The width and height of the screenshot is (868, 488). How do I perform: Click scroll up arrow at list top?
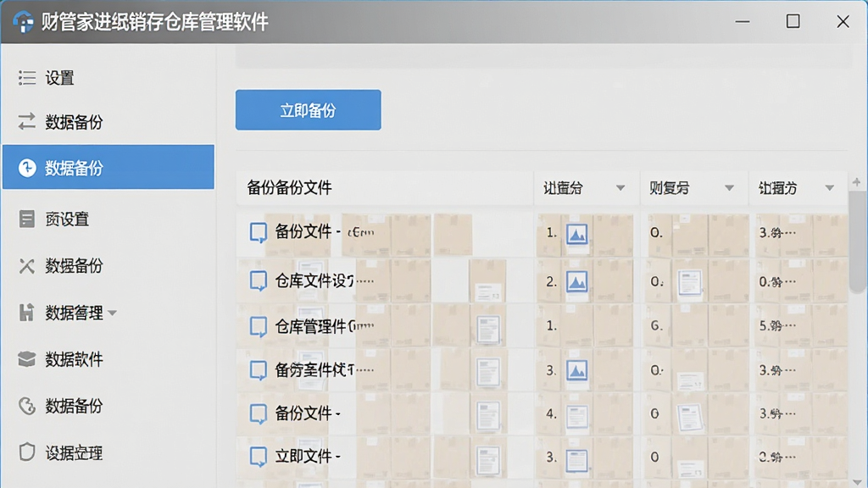[x=857, y=181]
